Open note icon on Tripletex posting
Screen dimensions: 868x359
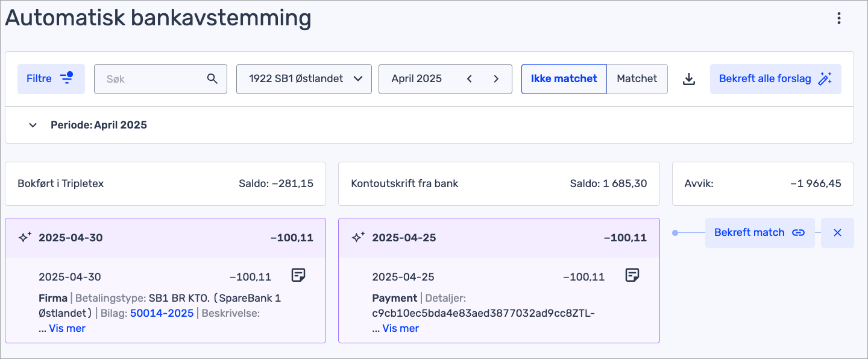coord(298,276)
